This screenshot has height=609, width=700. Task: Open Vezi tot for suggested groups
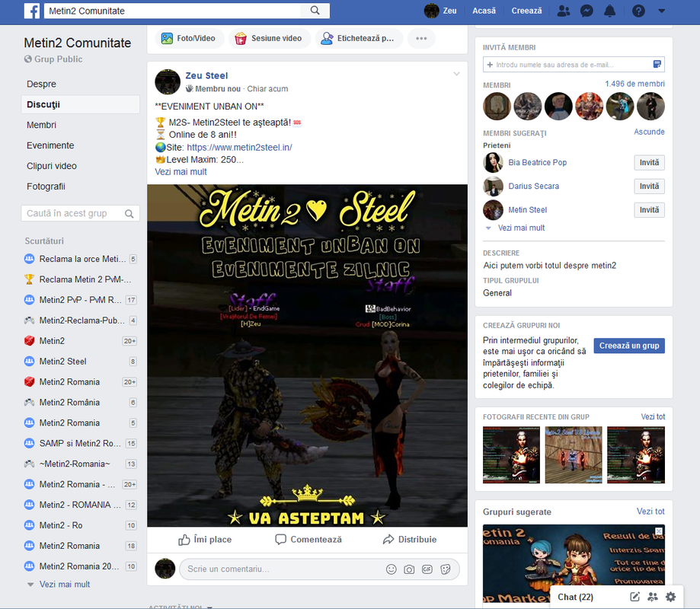650,512
